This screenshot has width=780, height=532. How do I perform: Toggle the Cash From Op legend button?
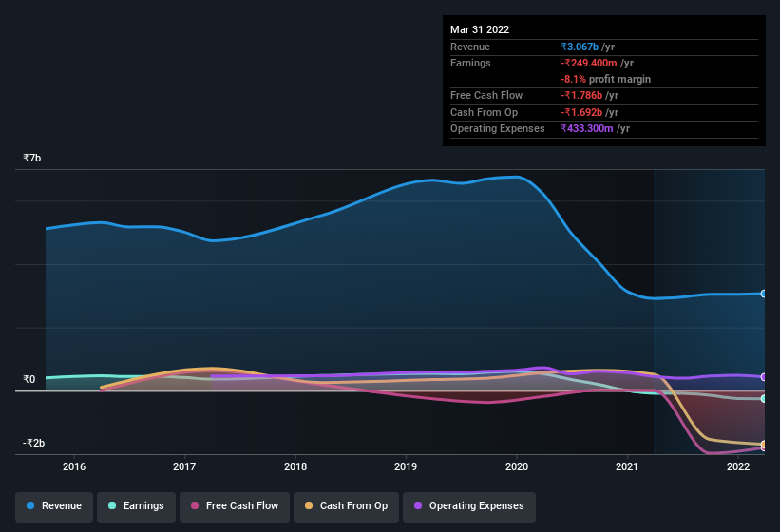click(346, 506)
